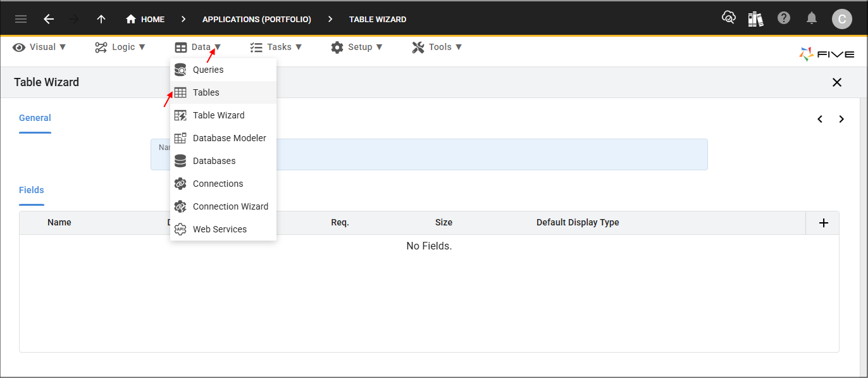This screenshot has height=378, width=868.
Task: Open the cloud search icon
Action: 728,18
